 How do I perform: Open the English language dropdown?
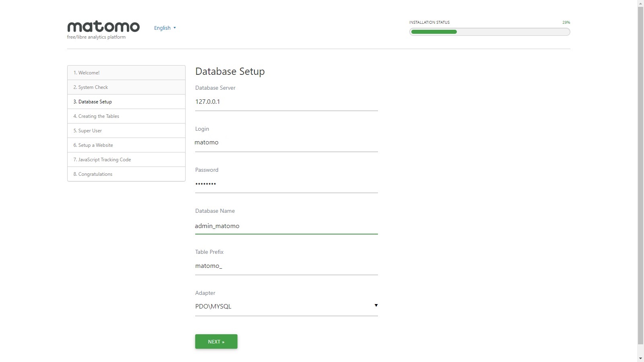(x=165, y=28)
